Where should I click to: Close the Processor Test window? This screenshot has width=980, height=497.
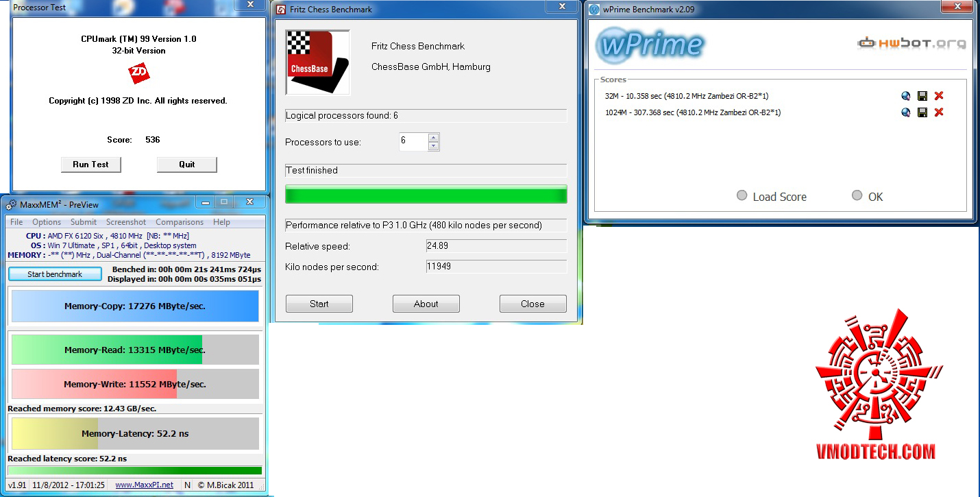tap(250, 5)
